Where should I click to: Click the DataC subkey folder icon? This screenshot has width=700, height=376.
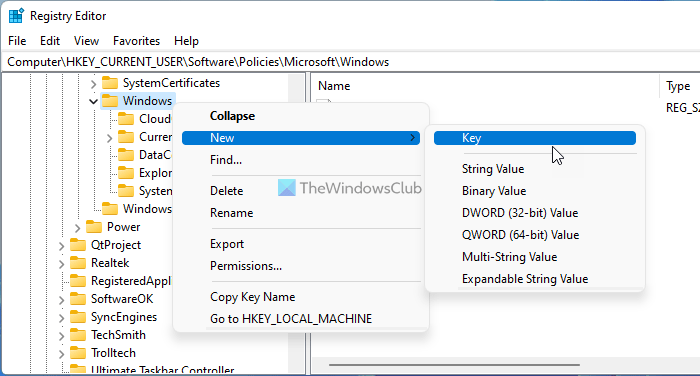click(126, 155)
